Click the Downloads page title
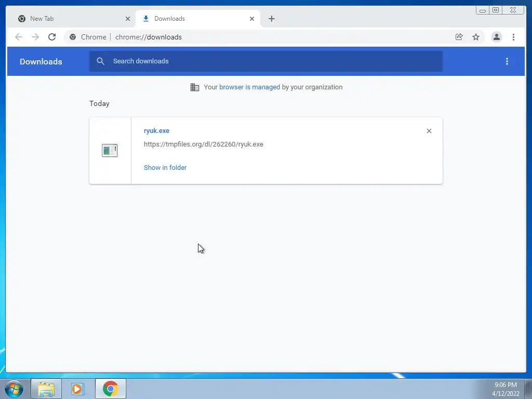The width and height of the screenshot is (532, 399). point(41,61)
